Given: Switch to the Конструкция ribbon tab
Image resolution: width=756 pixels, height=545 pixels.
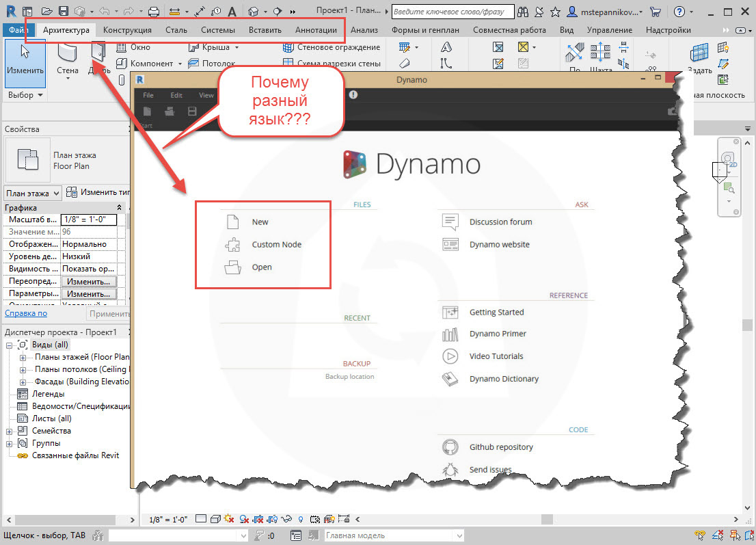Looking at the screenshot, I should click(127, 30).
